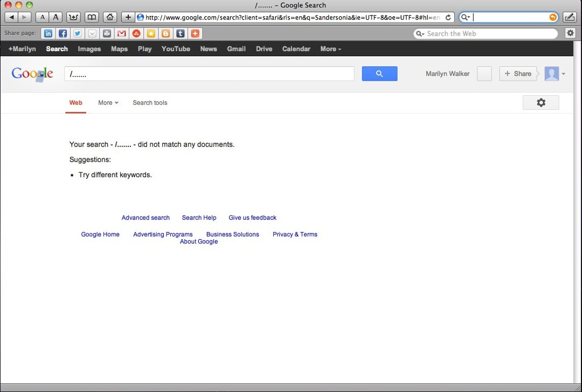Click the Google query box containing /.......
582x392 pixels.
pos(209,74)
